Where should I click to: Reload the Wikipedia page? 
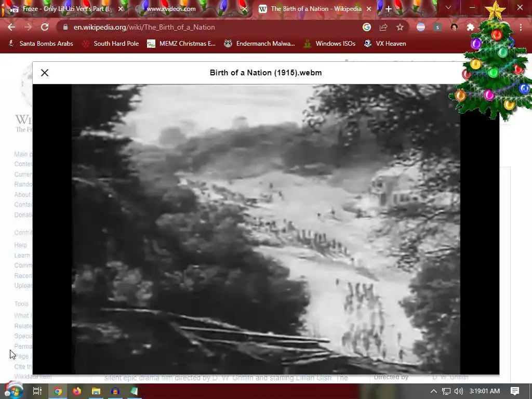click(x=45, y=27)
